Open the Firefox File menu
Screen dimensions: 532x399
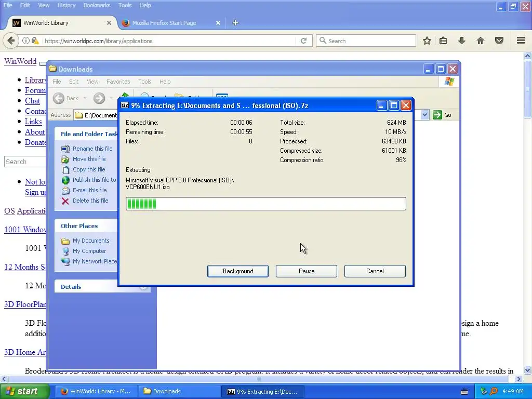point(7,5)
